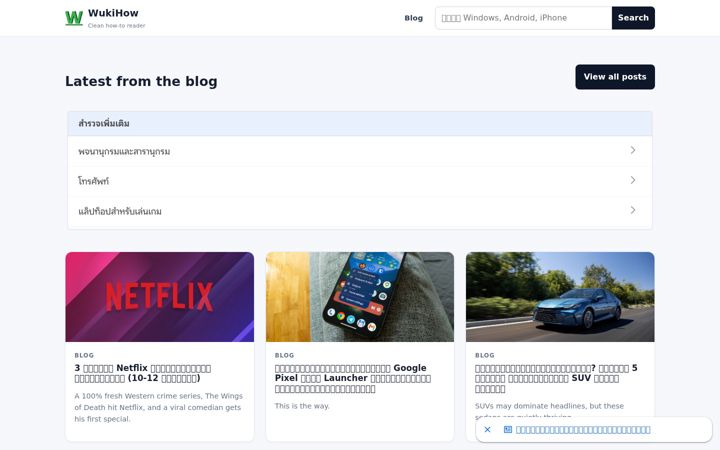720x450 pixels.
Task: Expand the โทรศัพท์ row chevron arrow
Action: click(x=633, y=180)
